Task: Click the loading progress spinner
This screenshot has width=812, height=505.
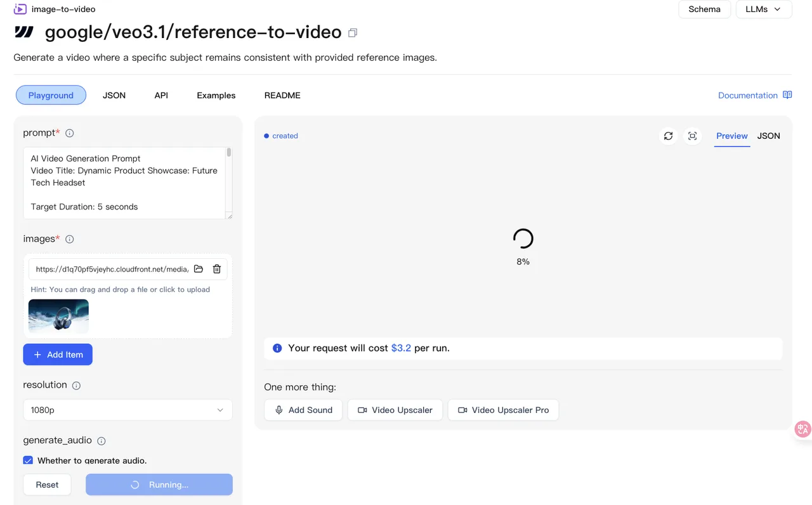Action: [523, 239]
